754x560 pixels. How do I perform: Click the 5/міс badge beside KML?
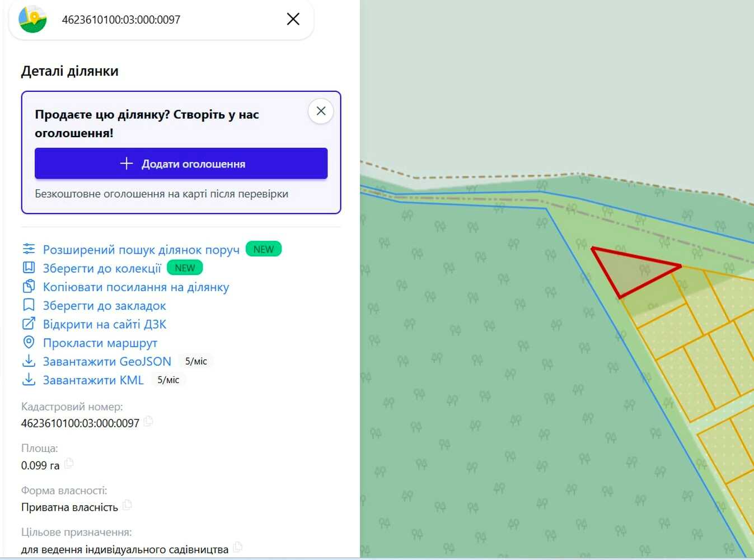tap(168, 380)
